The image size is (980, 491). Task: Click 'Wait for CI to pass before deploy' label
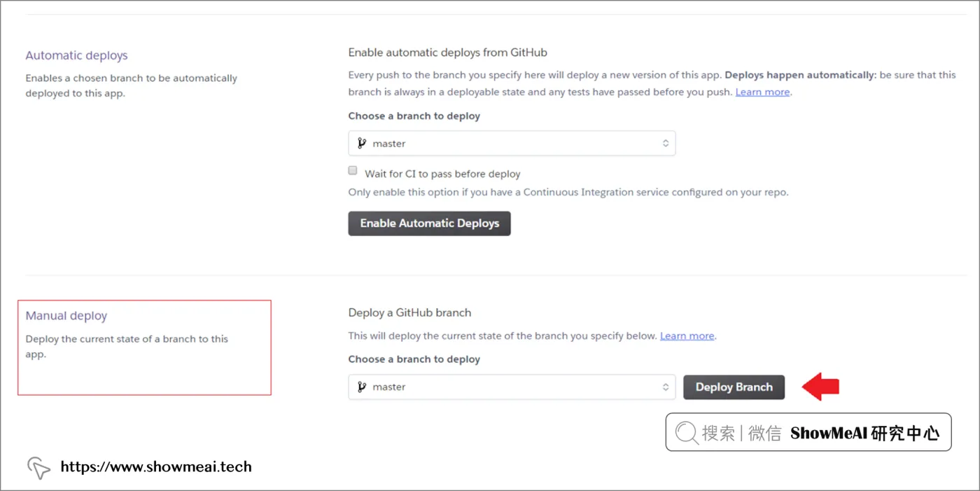tap(442, 174)
